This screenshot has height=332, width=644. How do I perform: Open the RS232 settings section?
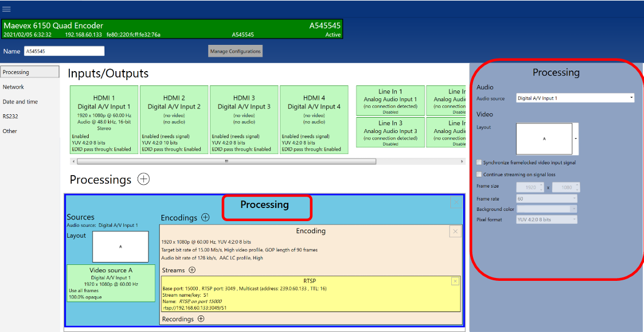point(10,117)
